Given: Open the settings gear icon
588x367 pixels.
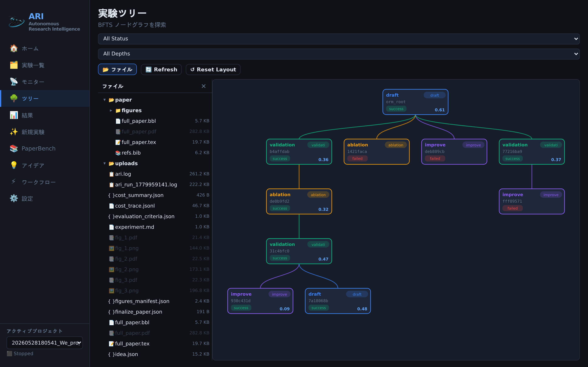Looking at the screenshot, I should coord(14,199).
